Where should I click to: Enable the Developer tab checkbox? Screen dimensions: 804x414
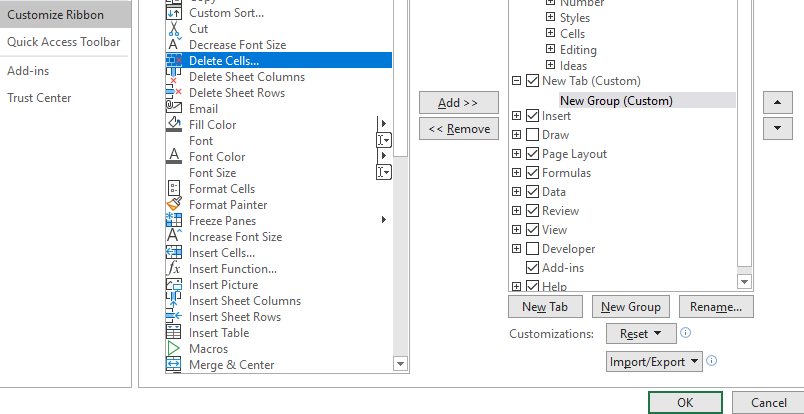pyautogui.click(x=532, y=249)
